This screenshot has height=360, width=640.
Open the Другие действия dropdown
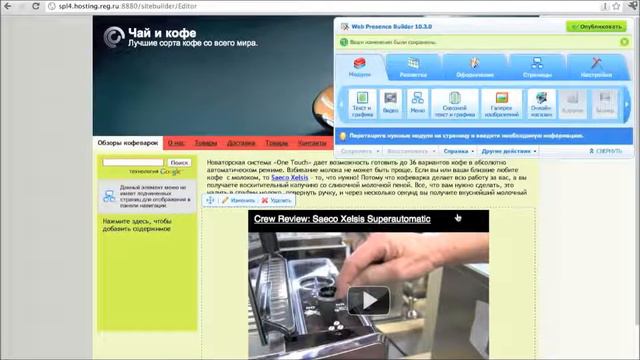tap(509, 151)
